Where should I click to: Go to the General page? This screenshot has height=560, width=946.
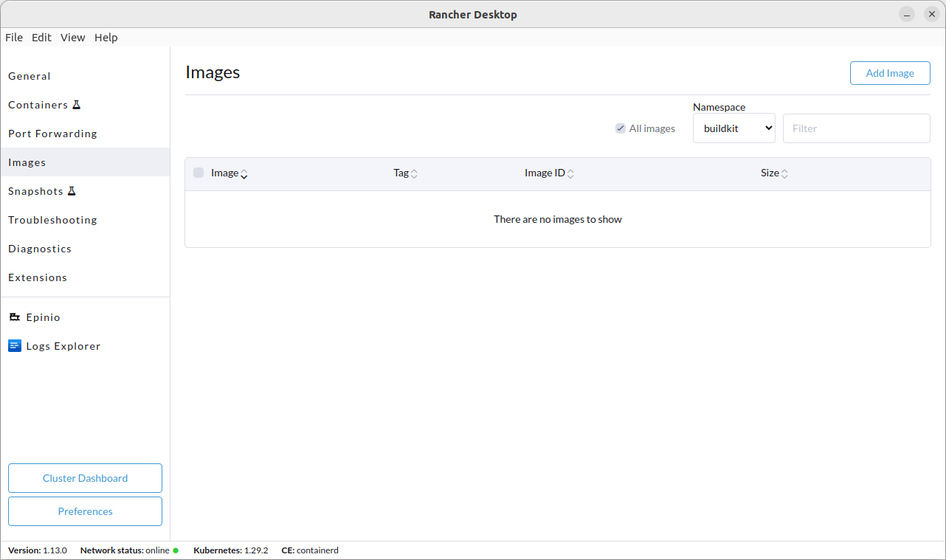tap(85, 76)
